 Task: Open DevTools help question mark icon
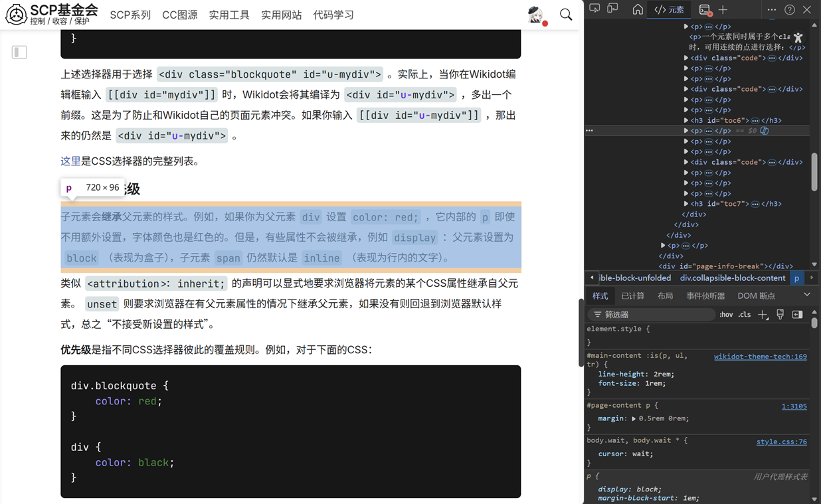point(789,10)
